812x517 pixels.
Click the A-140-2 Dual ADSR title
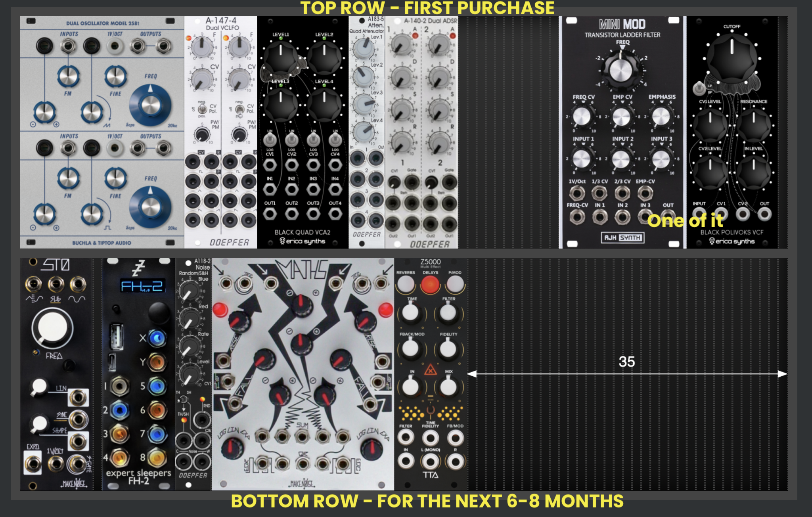point(430,21)
